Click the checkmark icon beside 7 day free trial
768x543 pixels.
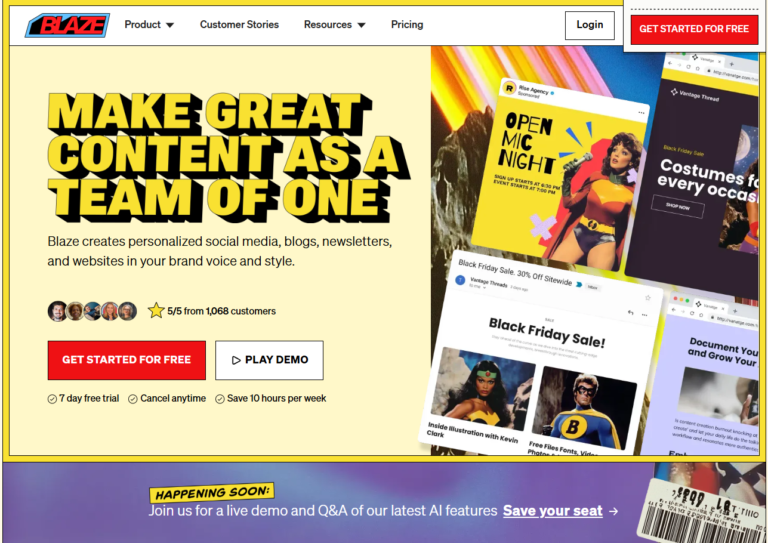(x=52, y=399)
